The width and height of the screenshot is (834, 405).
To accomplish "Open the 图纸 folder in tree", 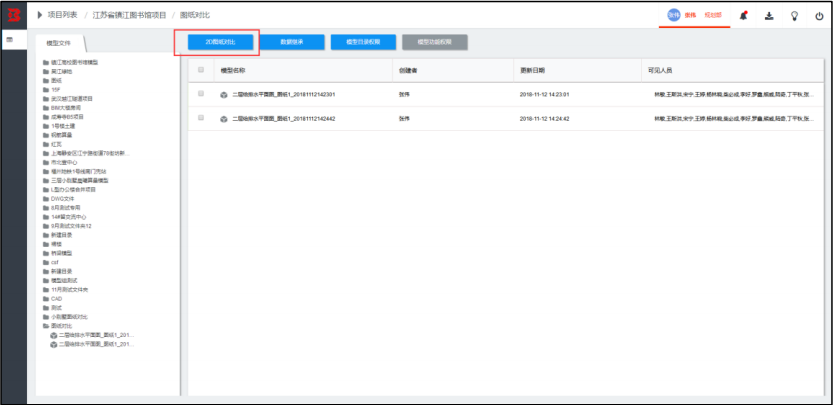I will [56, 80].
